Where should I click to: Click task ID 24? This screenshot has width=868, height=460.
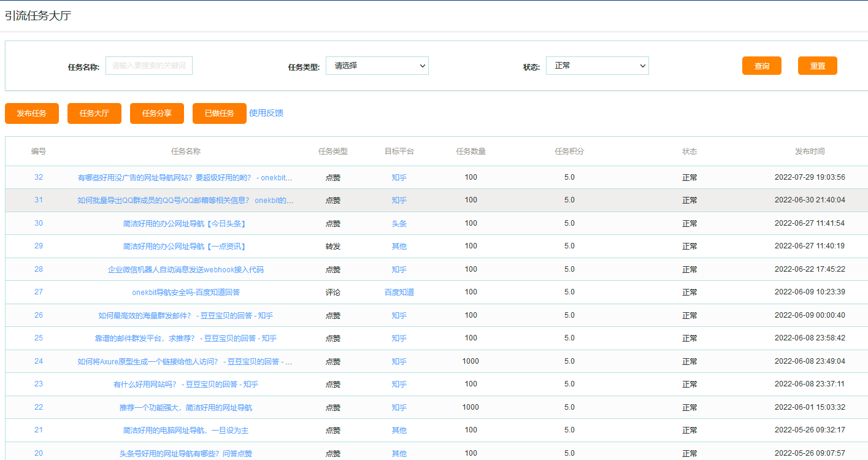[39, 361]
